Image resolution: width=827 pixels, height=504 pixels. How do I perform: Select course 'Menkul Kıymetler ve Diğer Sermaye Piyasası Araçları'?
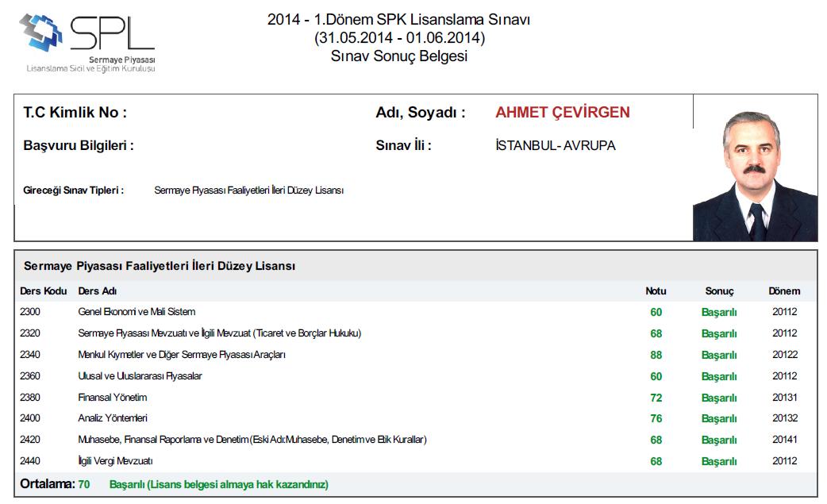click(182, 355)
